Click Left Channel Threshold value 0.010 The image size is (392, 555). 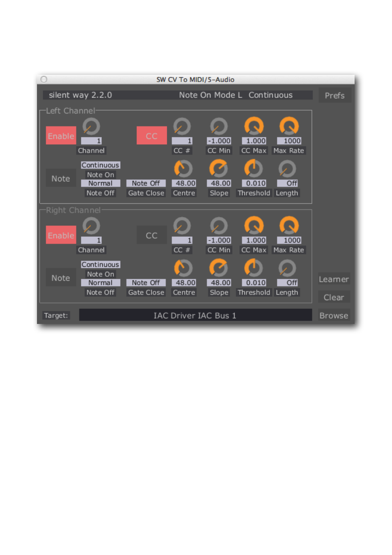254,183
